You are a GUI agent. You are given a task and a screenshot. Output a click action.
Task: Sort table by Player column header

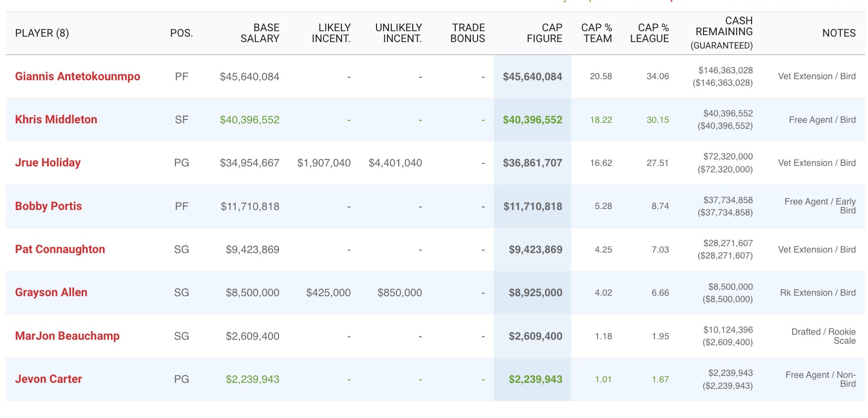tap(42, 33)
